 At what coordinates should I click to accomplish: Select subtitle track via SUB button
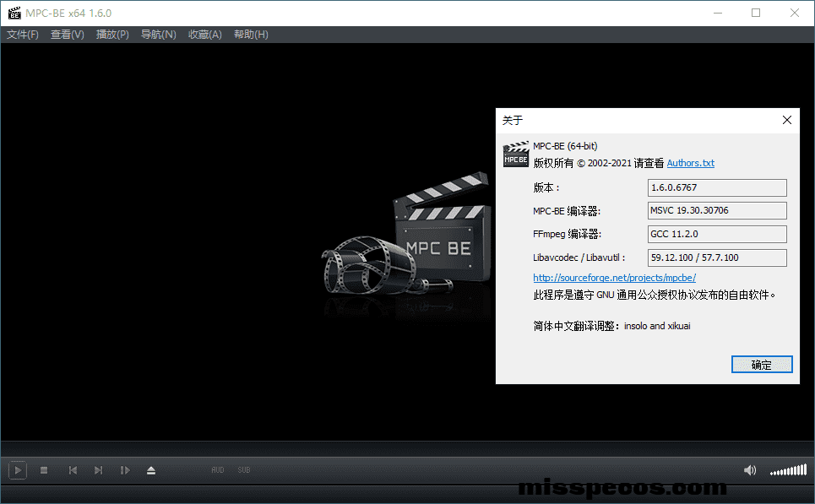(244, 470)
